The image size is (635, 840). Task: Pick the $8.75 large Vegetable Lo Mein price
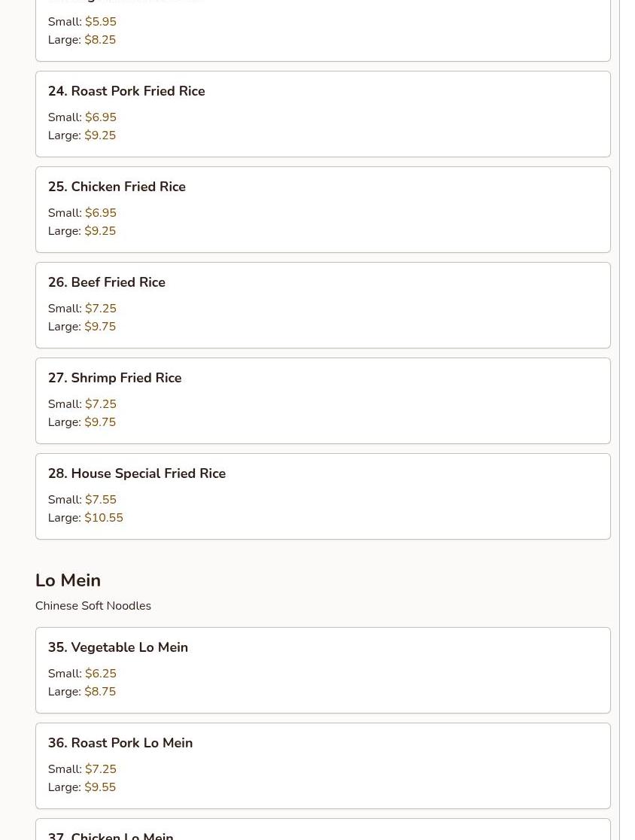tap(100, 692)
